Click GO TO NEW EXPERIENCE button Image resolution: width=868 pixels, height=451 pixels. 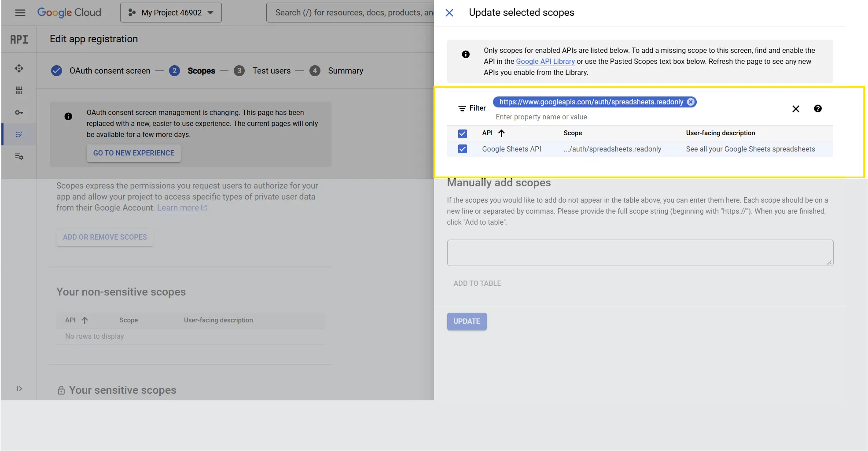coord(134,153)
